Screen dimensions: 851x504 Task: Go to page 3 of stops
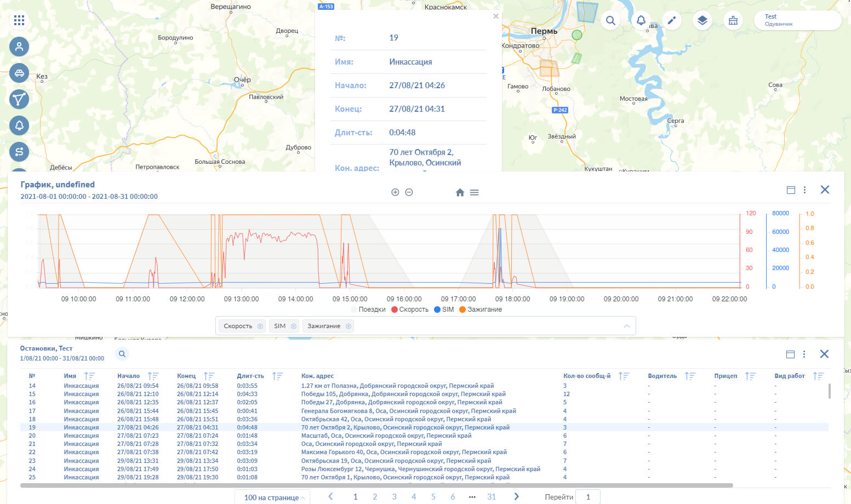point(394,497)
